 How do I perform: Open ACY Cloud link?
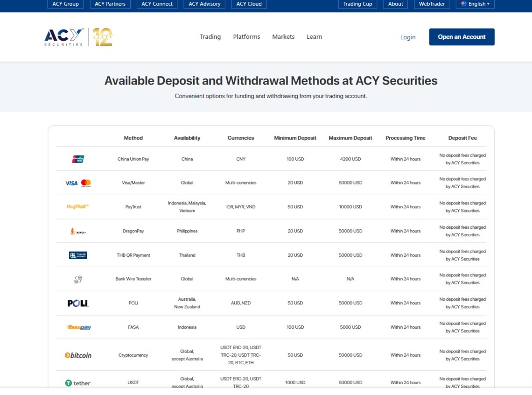[249, 4]
